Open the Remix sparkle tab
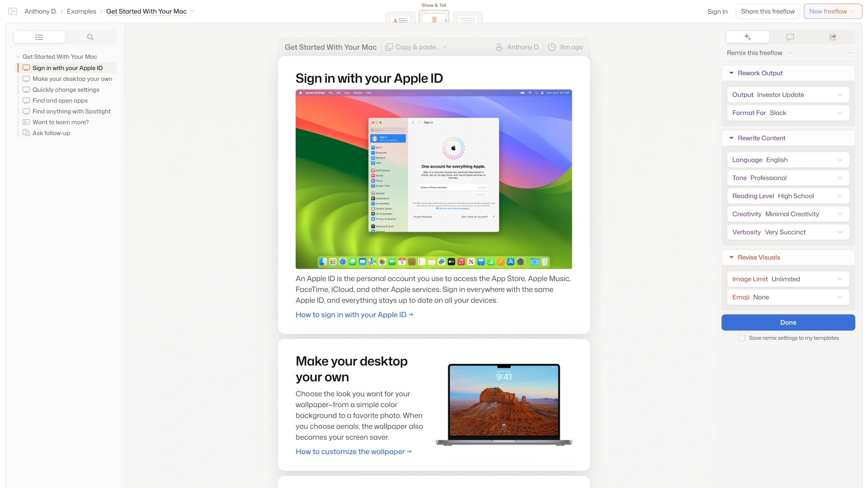This screenshot has height=488, width=868. [x=747, y=37]
